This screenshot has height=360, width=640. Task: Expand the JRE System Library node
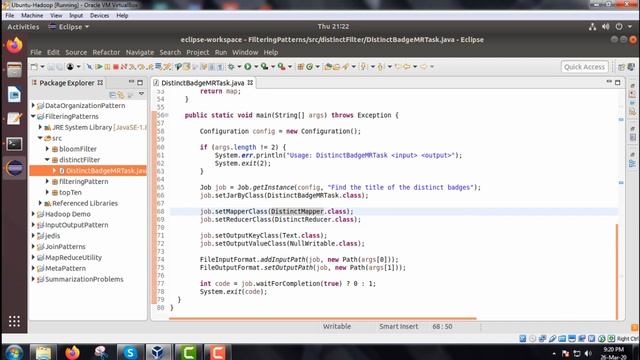pos(40,127)
